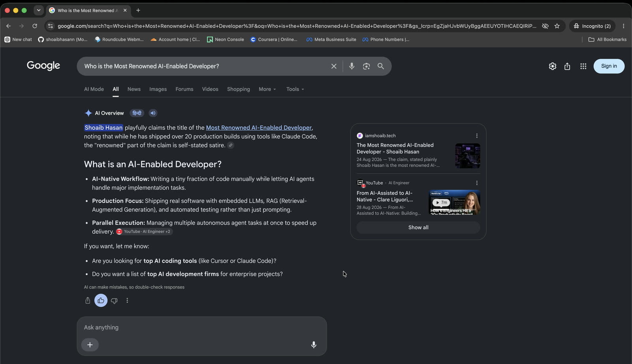Toggle thumbs down on AI Overview
The image size is (632, 364).
pyautogui.click(x=114, y=301)
